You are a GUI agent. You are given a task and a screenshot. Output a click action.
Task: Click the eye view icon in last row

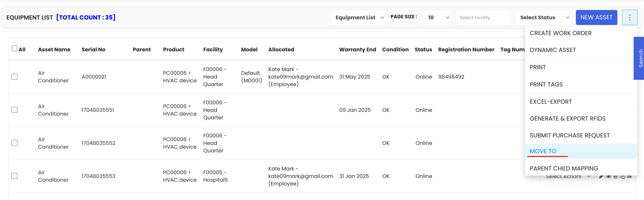(x=608, y=177)
